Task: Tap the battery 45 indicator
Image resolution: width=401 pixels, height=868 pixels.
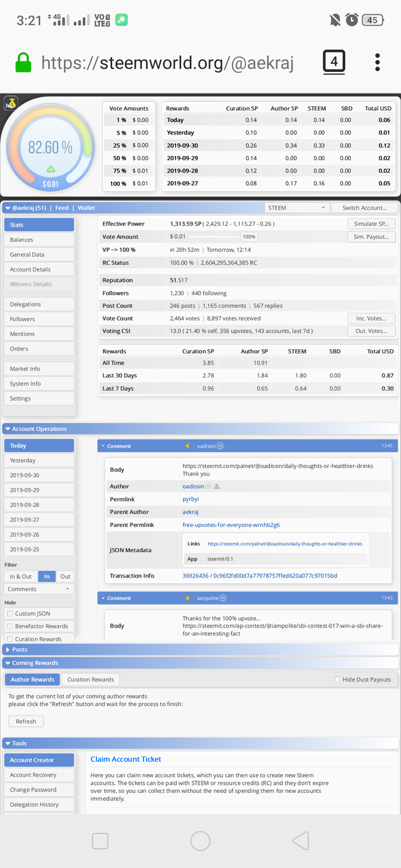Action: click(373, 20)
